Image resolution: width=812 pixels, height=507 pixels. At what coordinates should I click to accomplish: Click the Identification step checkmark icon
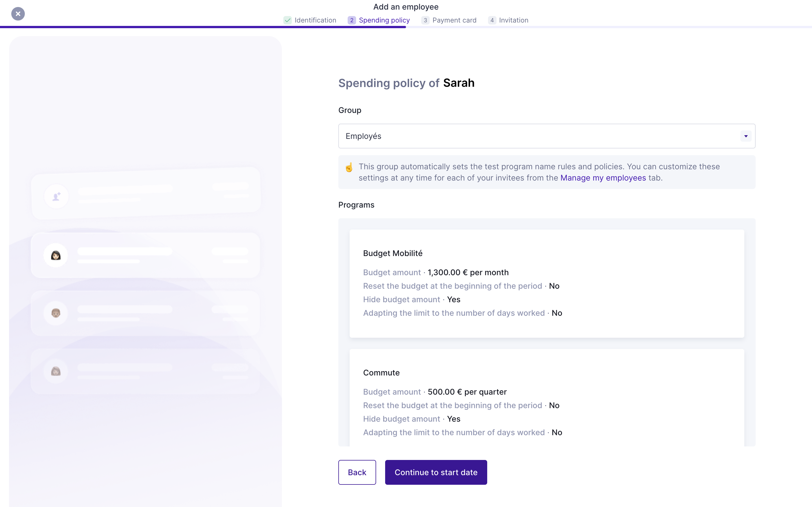(288, 20)
